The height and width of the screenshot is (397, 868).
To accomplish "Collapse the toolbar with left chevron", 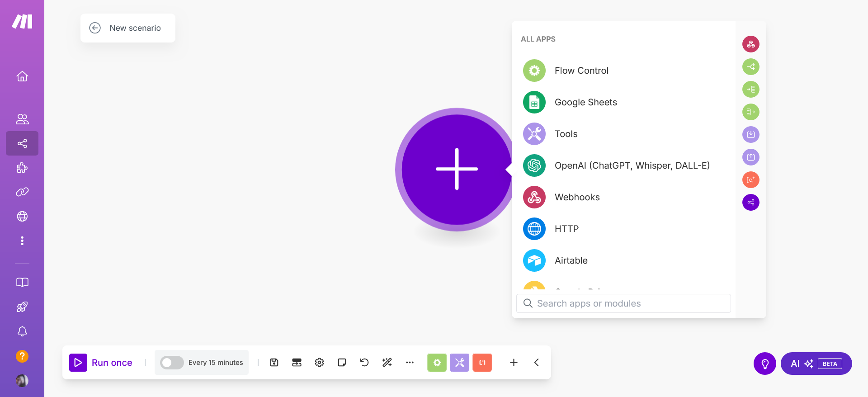I will coord(537,363).
